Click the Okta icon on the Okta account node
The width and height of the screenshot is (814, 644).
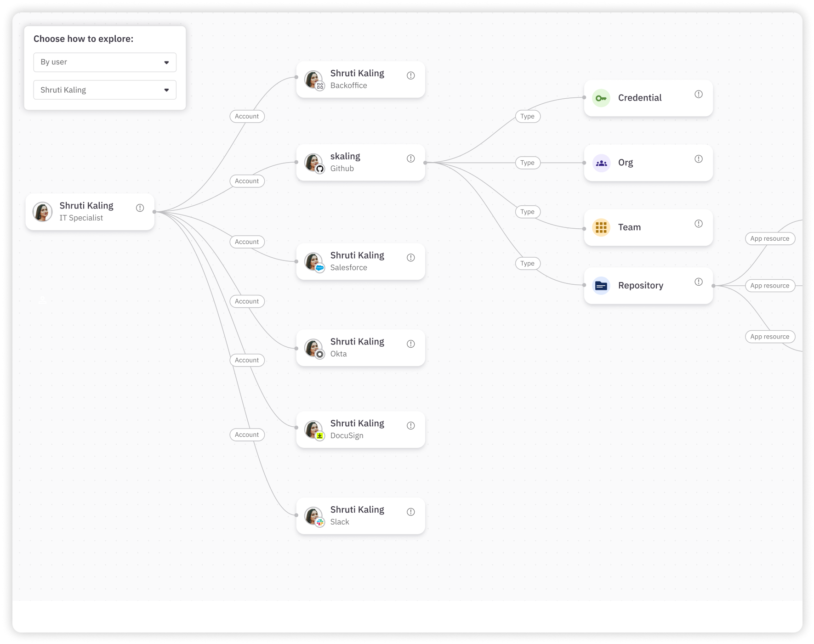pyautogui.click(x=320, y=354)
